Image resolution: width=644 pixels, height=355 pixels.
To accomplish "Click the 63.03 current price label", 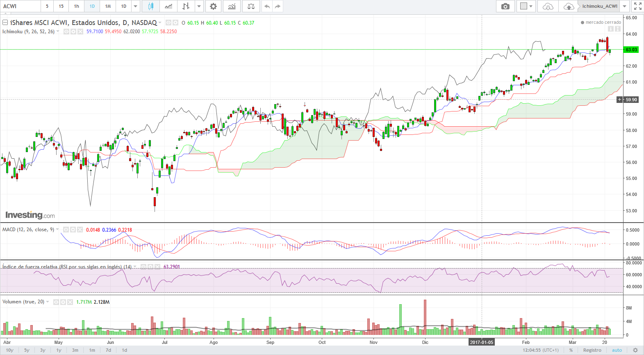I will pos(631,50).
